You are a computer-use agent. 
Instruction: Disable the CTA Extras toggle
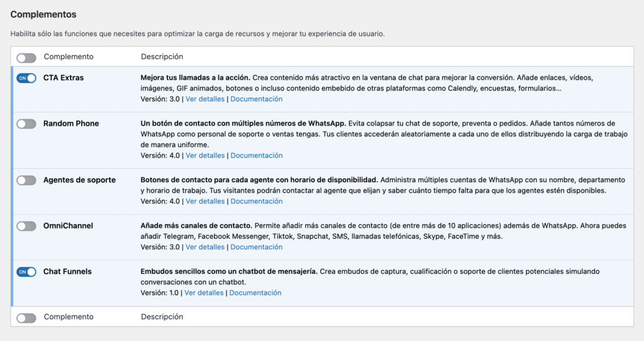(x=26, y=78)
